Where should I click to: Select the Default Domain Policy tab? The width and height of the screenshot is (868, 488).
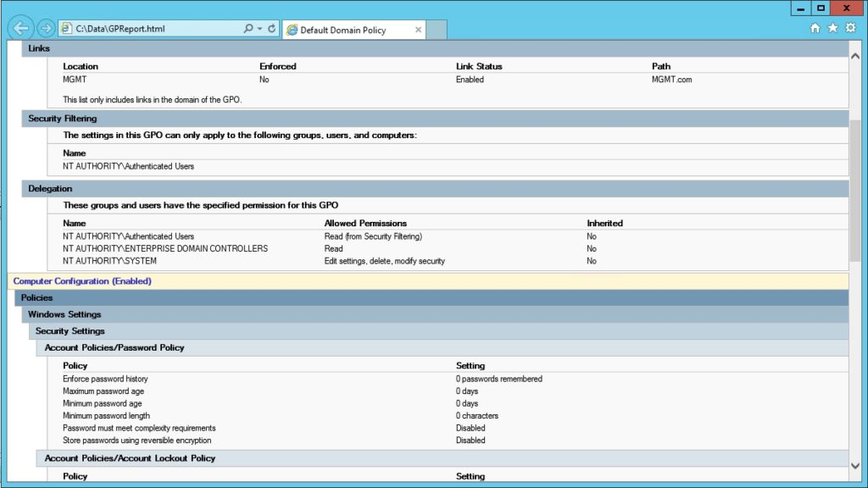(353, 30)
